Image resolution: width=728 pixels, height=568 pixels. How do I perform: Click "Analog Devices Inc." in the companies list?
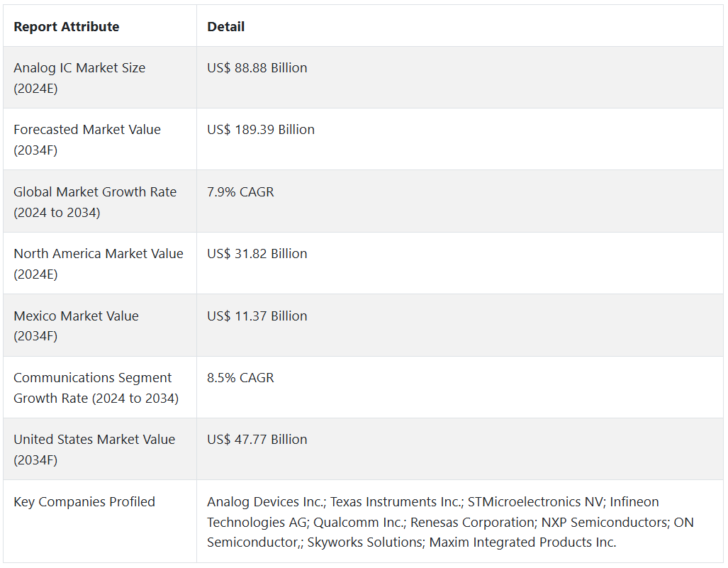tap(264, 502)
